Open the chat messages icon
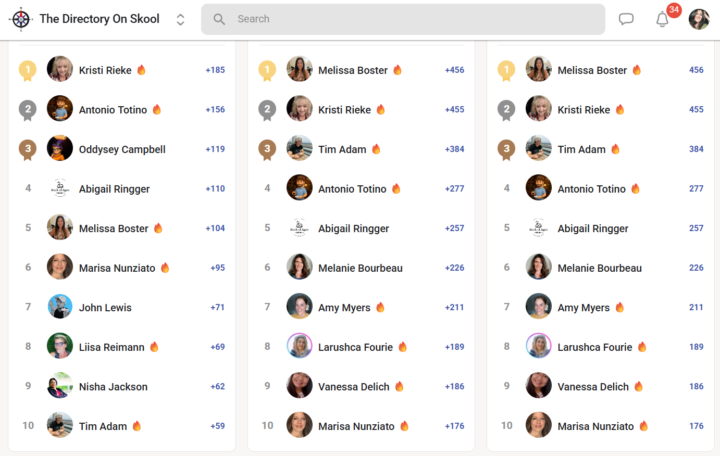 (x=626, y=19)
